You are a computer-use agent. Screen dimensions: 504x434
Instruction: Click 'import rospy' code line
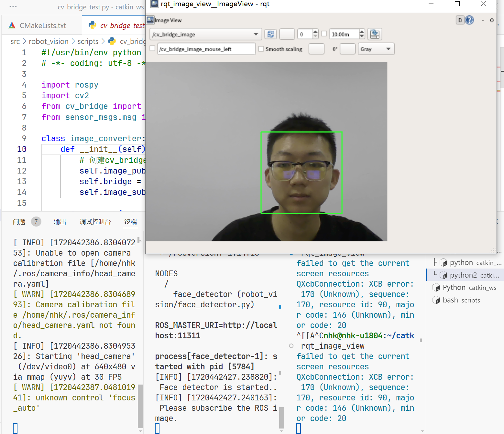(70, 85)
